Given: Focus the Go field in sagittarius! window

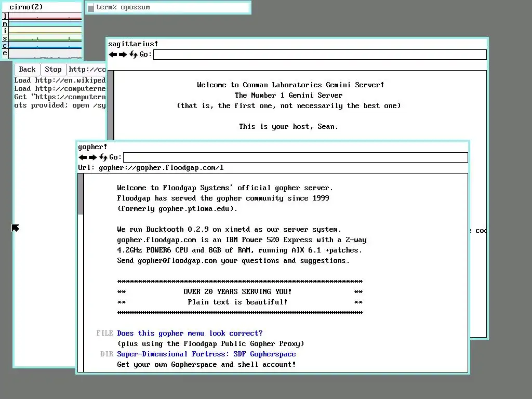Looking at the screenshot, I should 320,55.
